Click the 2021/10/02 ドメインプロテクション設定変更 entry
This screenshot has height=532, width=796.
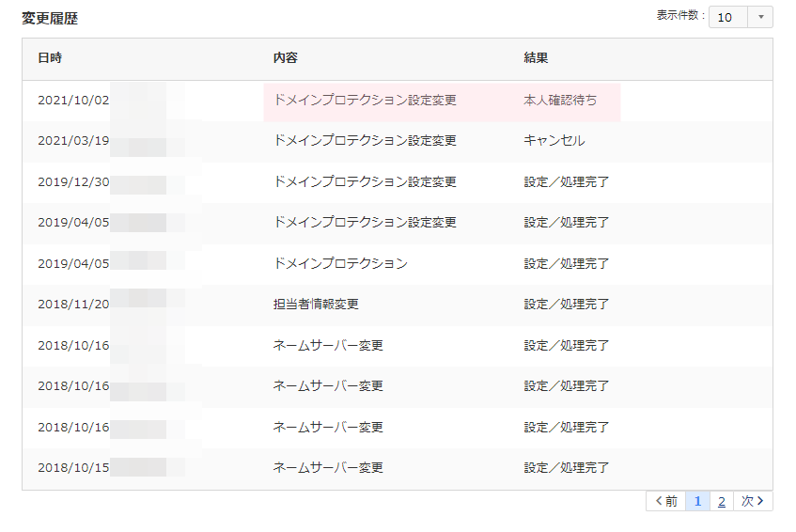click(365, 100)
